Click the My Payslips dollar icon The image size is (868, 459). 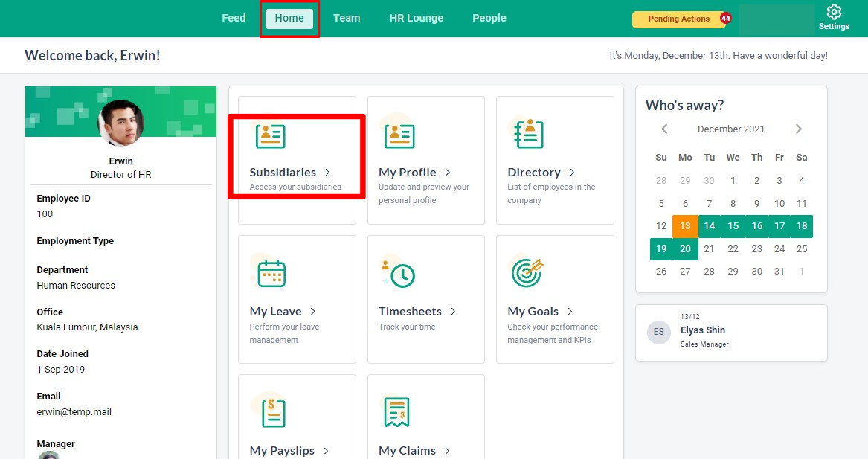(272, 412)
